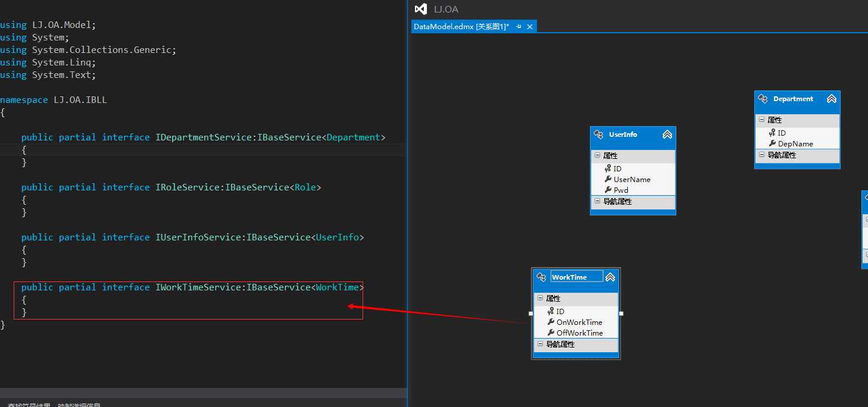The width and height of the screenshot is (868, 407).
Task: Click namespace LJ.OA.IBLL line
Action: click(54, 100)
